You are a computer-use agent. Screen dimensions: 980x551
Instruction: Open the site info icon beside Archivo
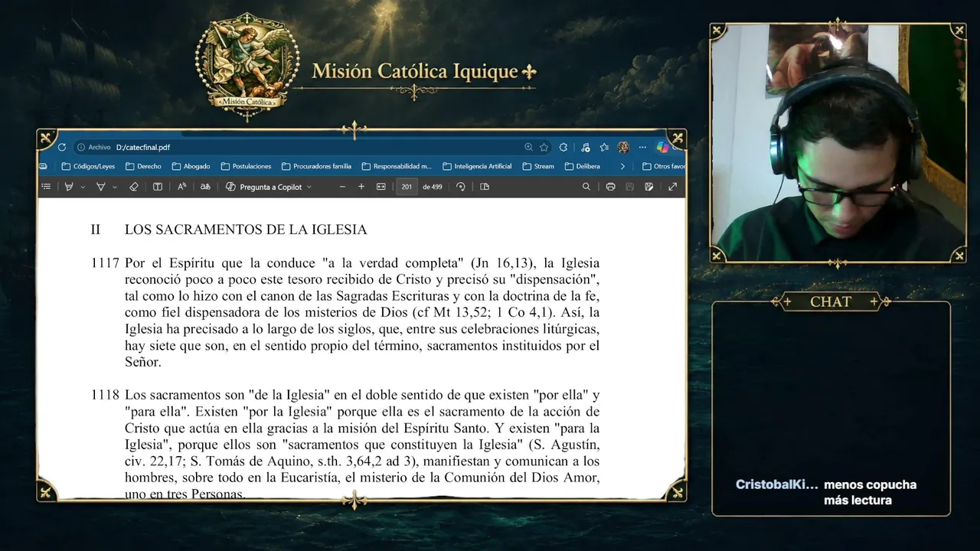click(80, 147)
